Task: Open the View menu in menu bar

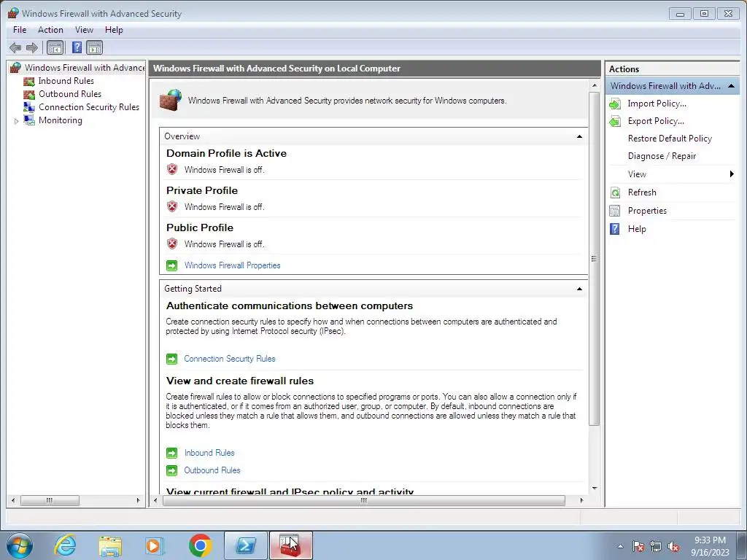Action: coord(84,29)
